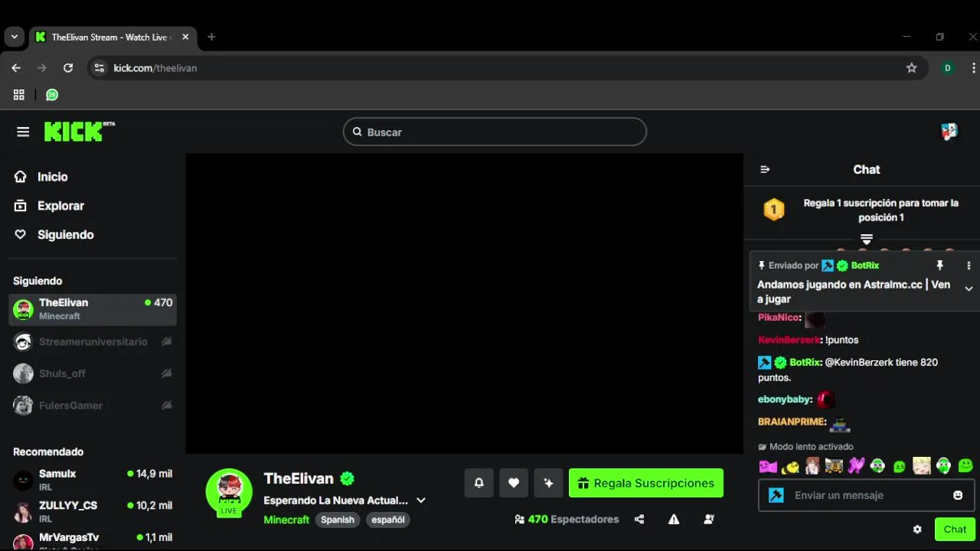Screen dimensions: 980x551
Task: Insert the pink hands emote
Action: click(856, 466)
